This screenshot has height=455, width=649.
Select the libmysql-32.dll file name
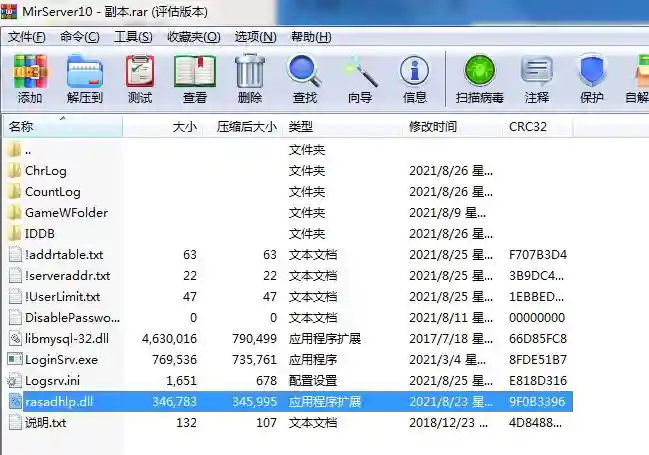(x=67, y=339)
